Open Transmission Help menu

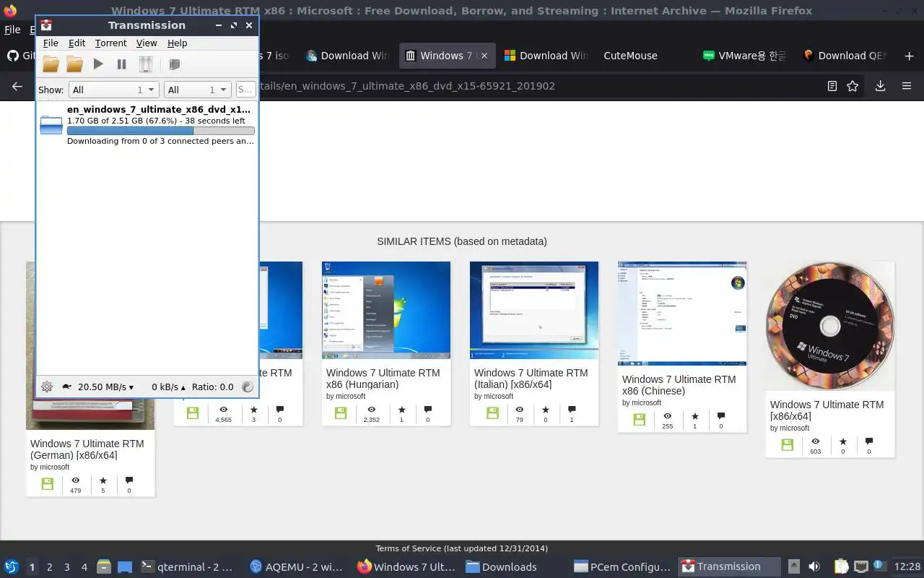click(x=177, y=43)
